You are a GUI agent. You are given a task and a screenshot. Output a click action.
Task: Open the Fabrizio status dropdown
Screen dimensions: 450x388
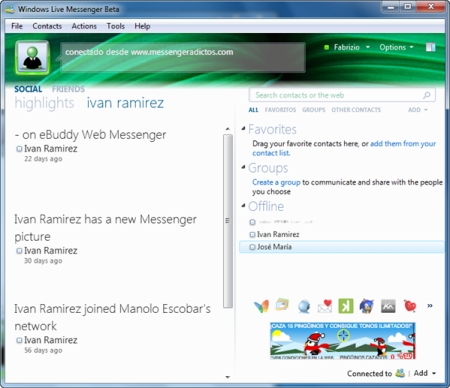click(352, 47)
